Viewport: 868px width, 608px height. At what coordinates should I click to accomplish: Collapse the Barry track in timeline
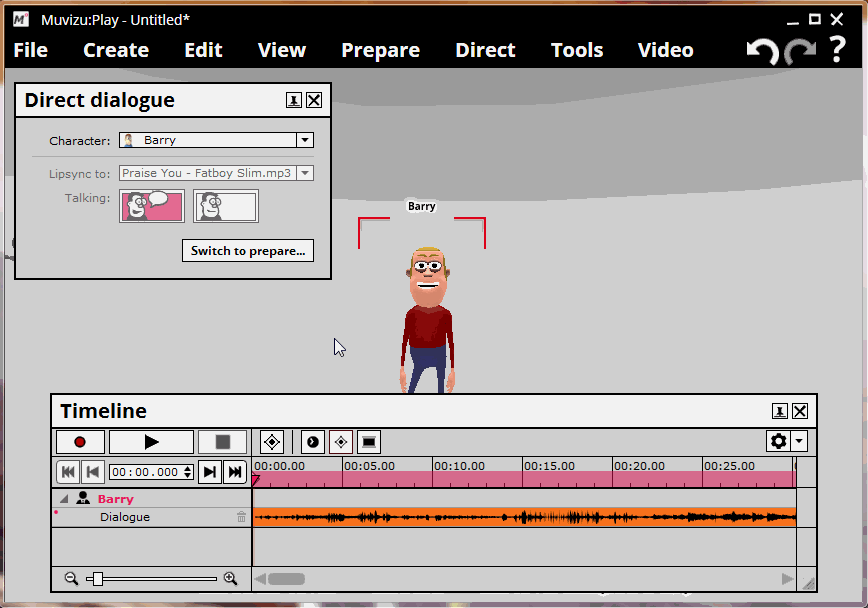point(65,499)
